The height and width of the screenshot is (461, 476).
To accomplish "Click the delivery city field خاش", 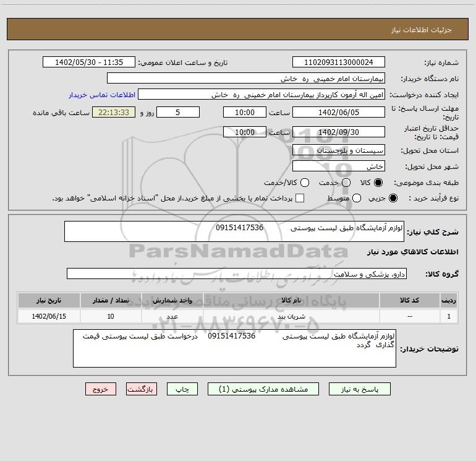I will [339, 166].
